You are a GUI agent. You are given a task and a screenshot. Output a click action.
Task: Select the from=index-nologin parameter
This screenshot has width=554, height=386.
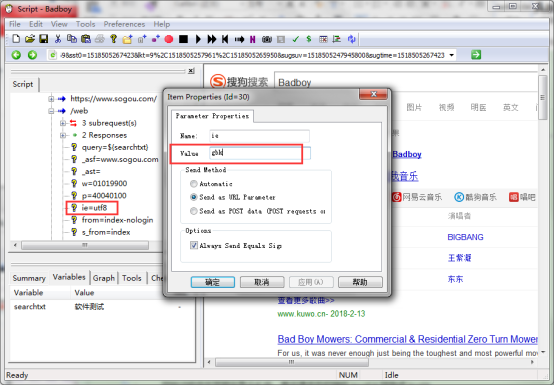117,220
